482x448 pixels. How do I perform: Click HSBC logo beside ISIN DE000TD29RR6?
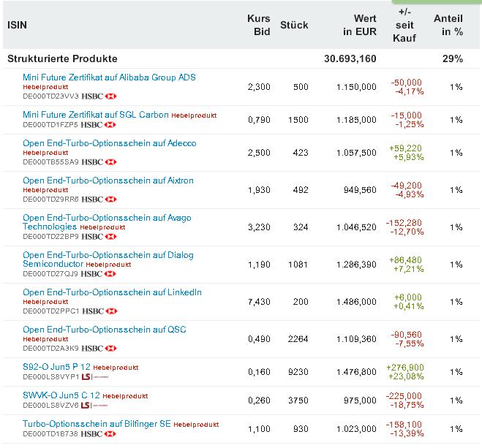coord(99,199)
